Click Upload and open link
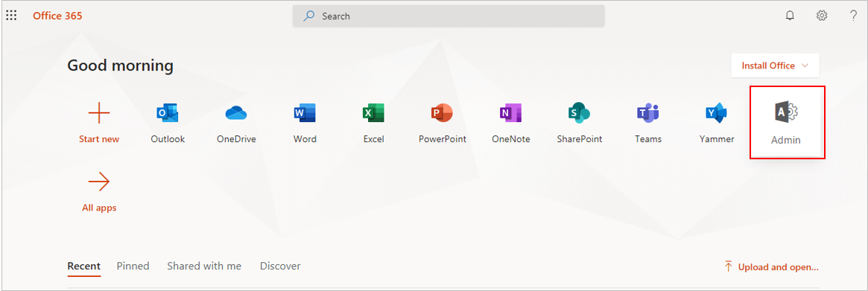The image size is (868, 291). (x=772, y=266)
